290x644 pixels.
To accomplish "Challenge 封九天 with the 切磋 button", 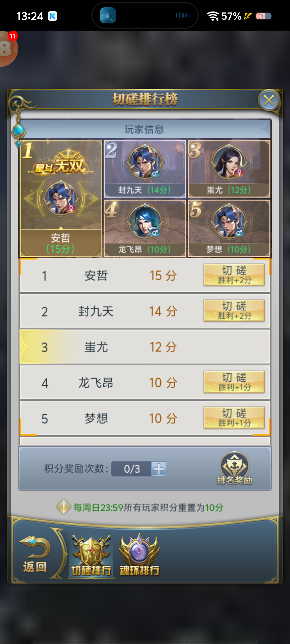I will click(234, 311).
